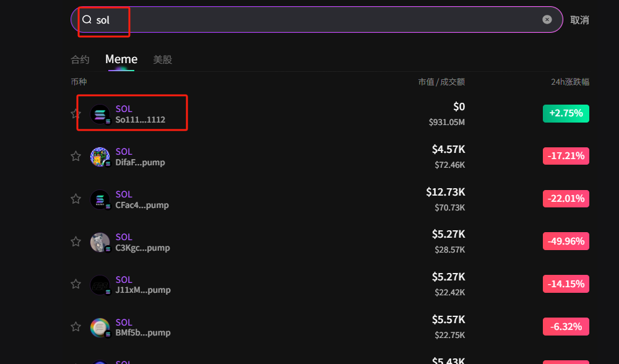Click the $72.46K volume value
Image resolution: width=619 pixels, height=364 pixels.
(x=449, y=165)
